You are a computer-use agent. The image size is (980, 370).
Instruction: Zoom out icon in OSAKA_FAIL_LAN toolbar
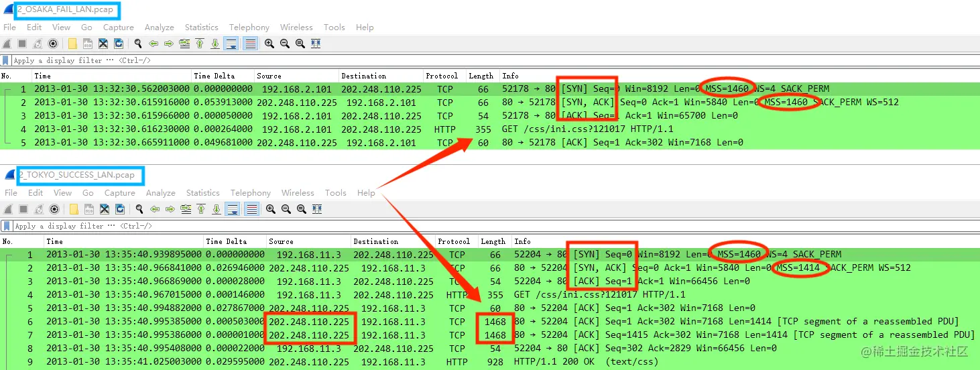pyautogui.click(x=285, y=44)
